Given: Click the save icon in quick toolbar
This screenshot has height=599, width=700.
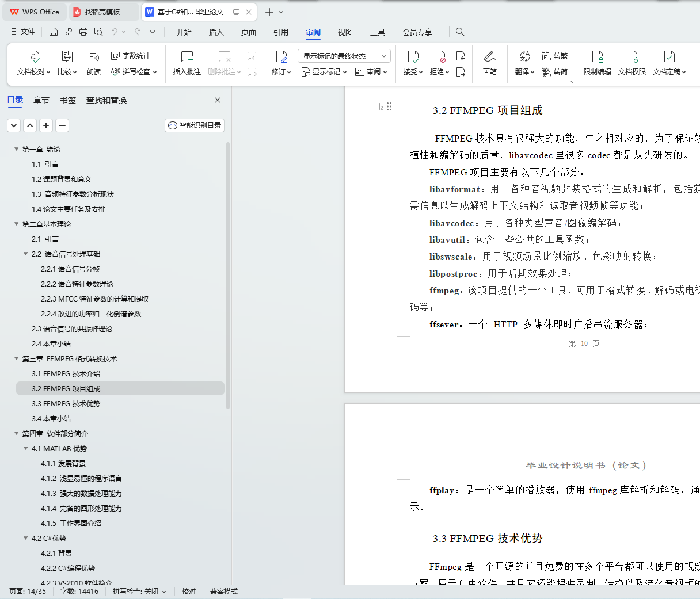Looking at the screenshot, I should coord(54,32).
